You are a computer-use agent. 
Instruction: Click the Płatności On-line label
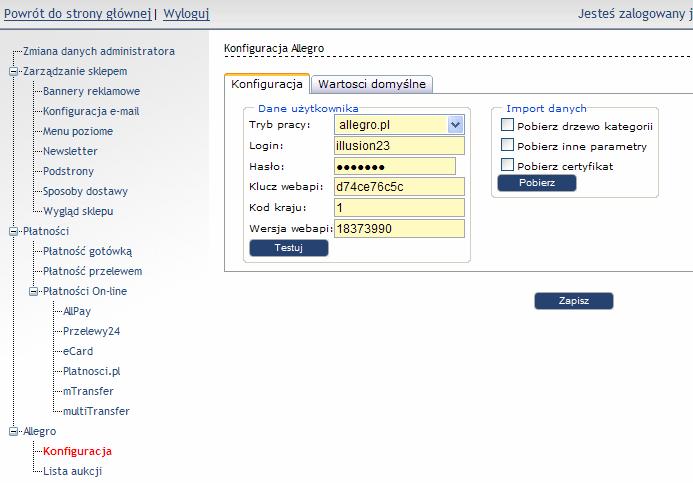pyautogui.click(x=85, y=291)
